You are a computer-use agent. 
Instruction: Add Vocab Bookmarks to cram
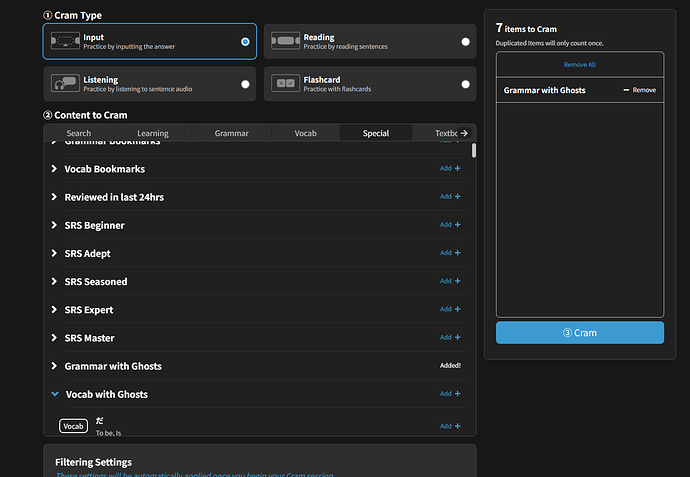[450, 168]
